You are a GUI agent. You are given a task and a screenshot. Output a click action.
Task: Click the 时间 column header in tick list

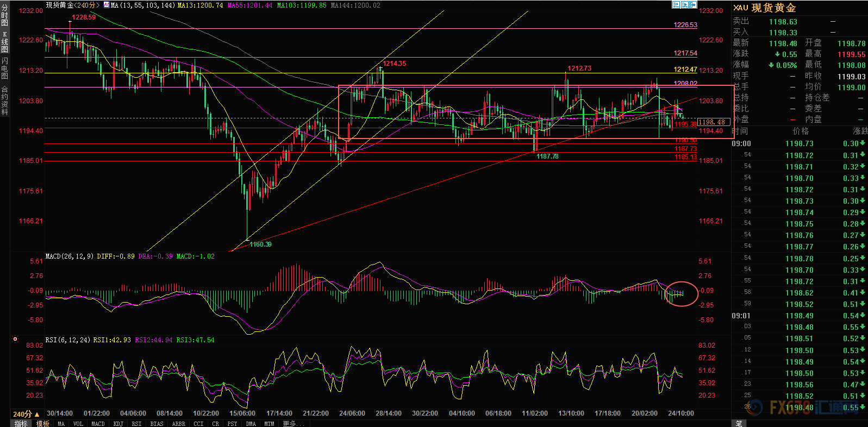[x=740, y=131]
